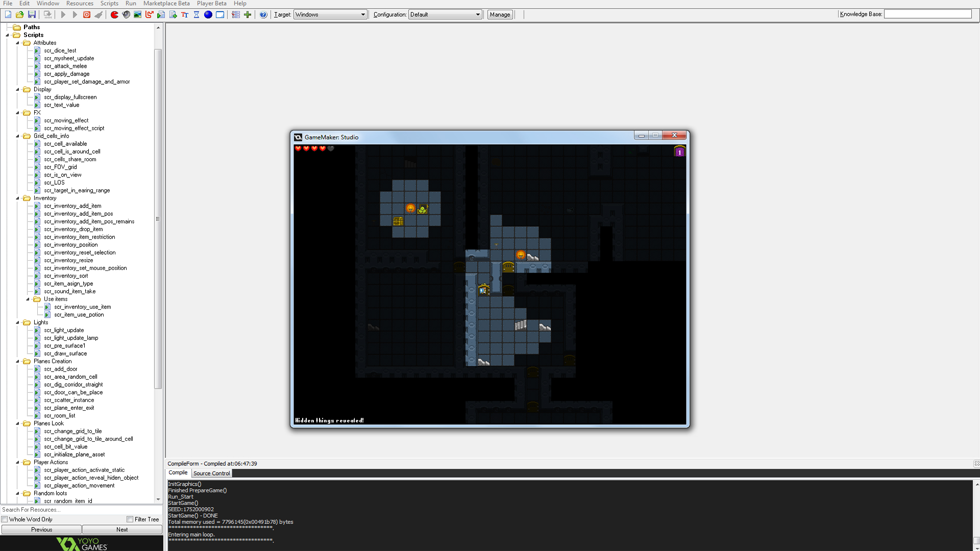Click the create application export icon
Viewport: 980px width, 551px height.
47,14
